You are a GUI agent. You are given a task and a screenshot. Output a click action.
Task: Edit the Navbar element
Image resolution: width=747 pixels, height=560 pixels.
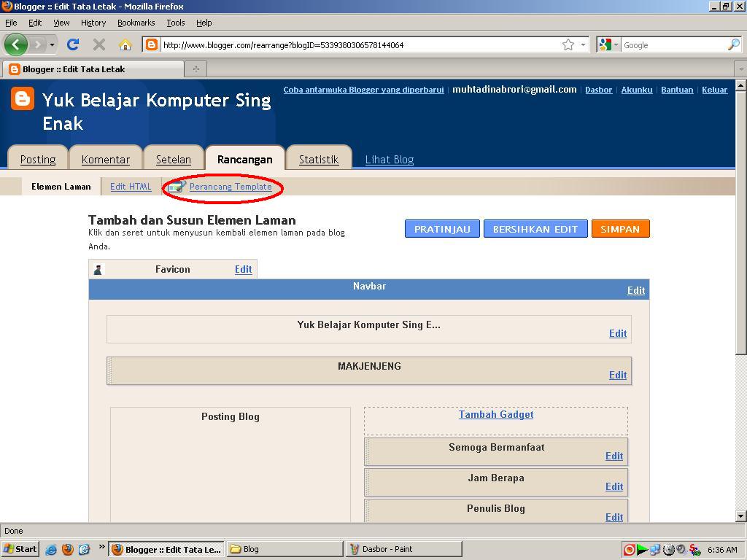click(636, 290)
